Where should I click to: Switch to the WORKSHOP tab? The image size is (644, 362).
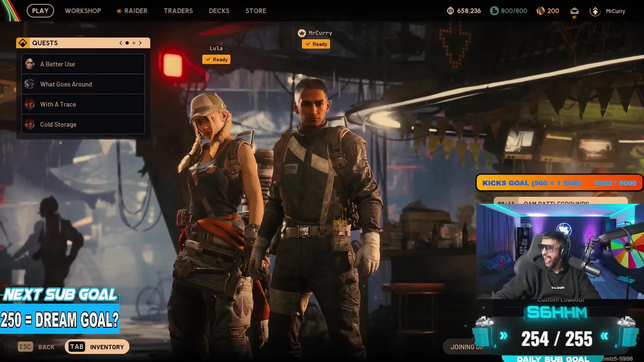pos(83,11)
